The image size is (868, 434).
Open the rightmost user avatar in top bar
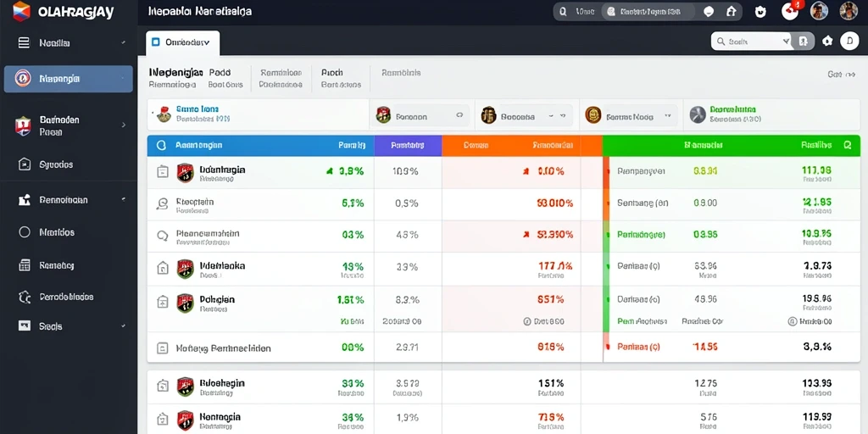point(849,11)
